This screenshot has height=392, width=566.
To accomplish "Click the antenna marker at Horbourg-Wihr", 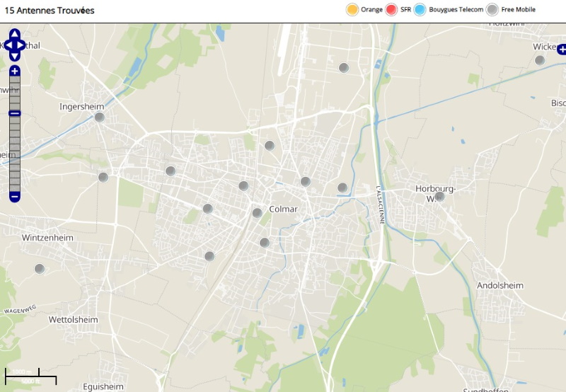I will (x=439, y=196).
